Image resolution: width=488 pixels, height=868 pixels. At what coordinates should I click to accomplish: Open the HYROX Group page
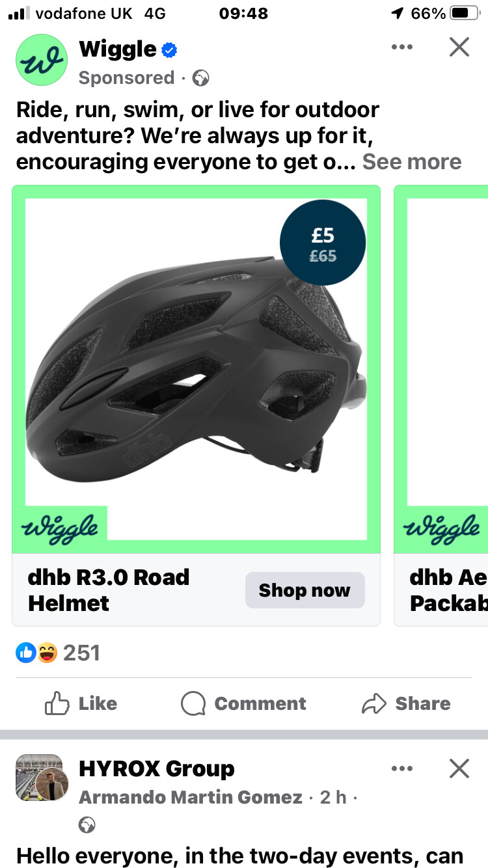(x=156, y=768)
